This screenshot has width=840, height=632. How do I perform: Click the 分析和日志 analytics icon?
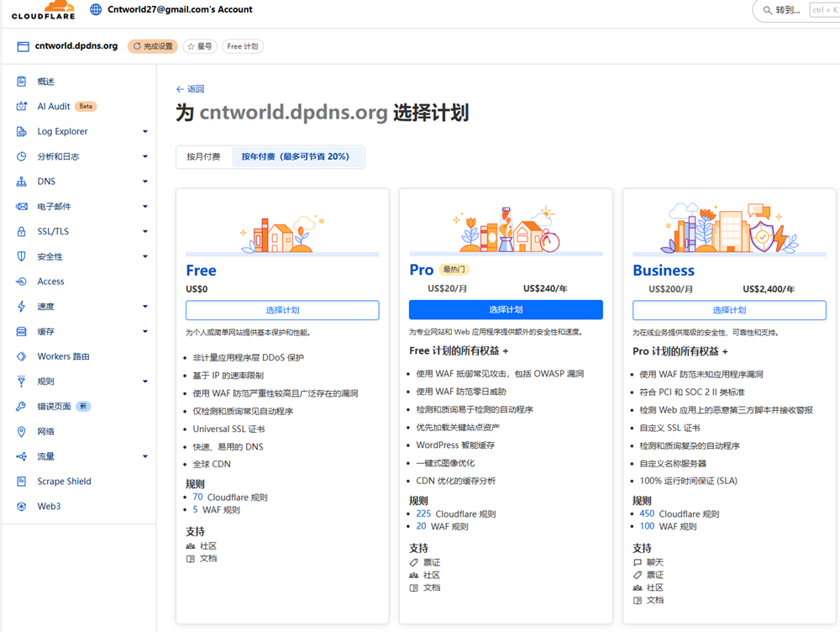(x=22, y=156)
